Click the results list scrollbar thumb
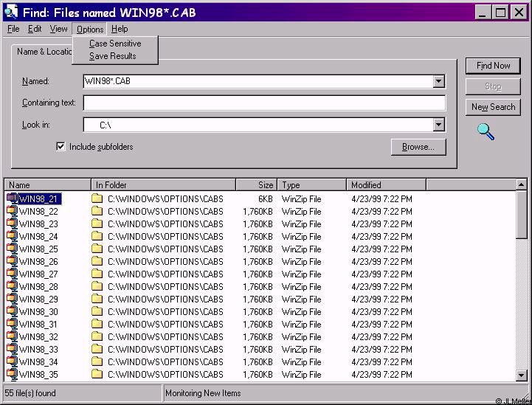Viewport: 532px width, 405px height. (x=521, y=215)
